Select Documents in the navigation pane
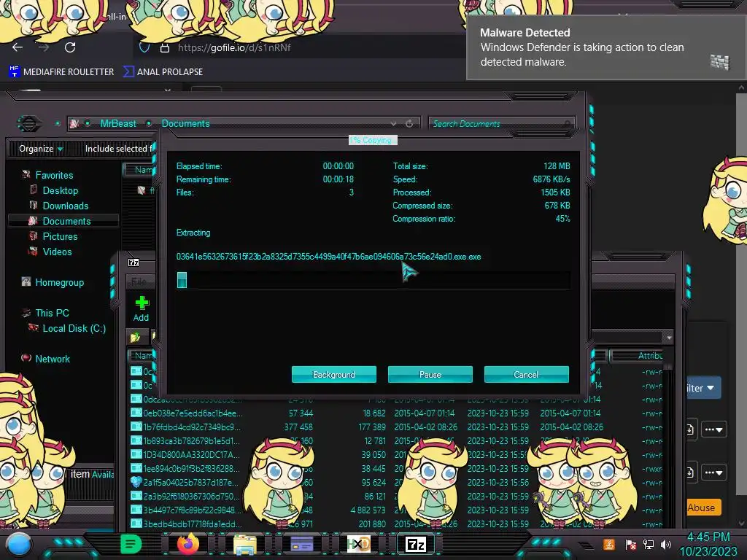 [x=66, y=221]
